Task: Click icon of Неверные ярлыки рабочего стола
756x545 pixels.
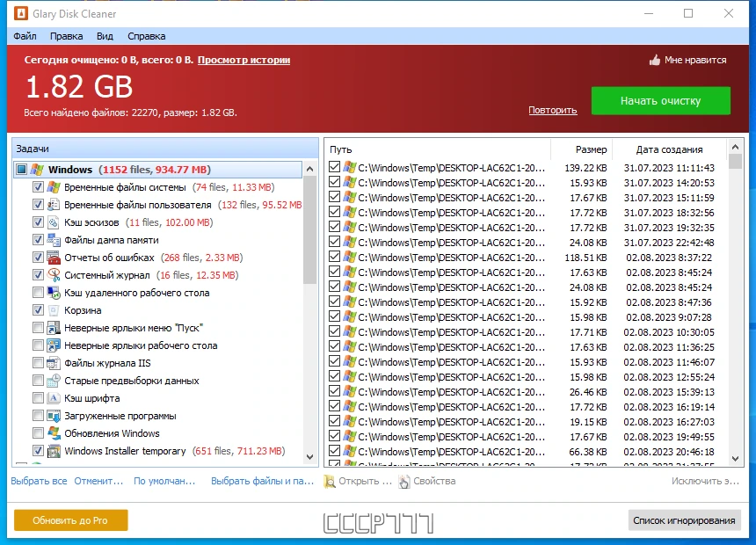Action: 54,345
